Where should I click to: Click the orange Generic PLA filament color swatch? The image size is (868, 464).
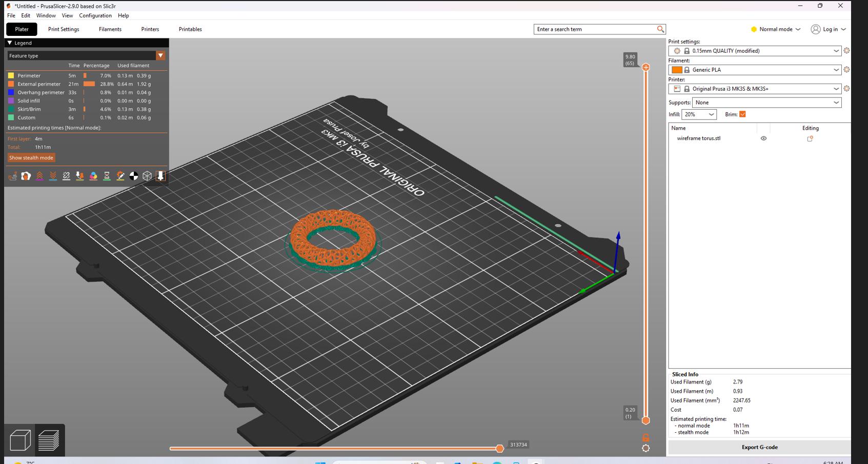click(677, 70)
